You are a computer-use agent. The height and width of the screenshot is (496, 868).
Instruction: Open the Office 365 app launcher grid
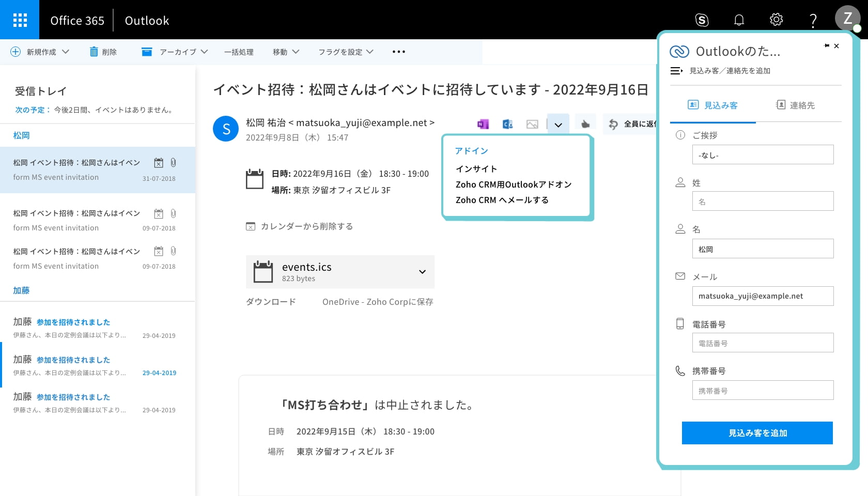coord(20,20)
